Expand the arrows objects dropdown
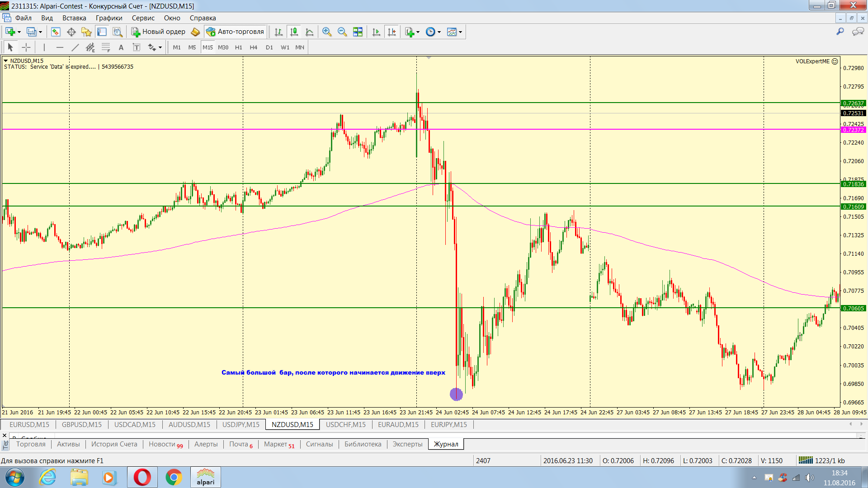 tap(160, 47)
